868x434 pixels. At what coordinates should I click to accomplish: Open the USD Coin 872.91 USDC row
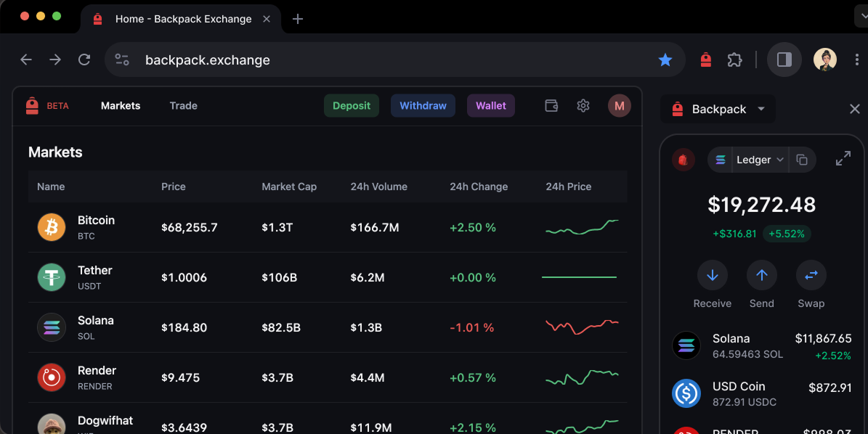pyautogui.click(x=762, y=393)
